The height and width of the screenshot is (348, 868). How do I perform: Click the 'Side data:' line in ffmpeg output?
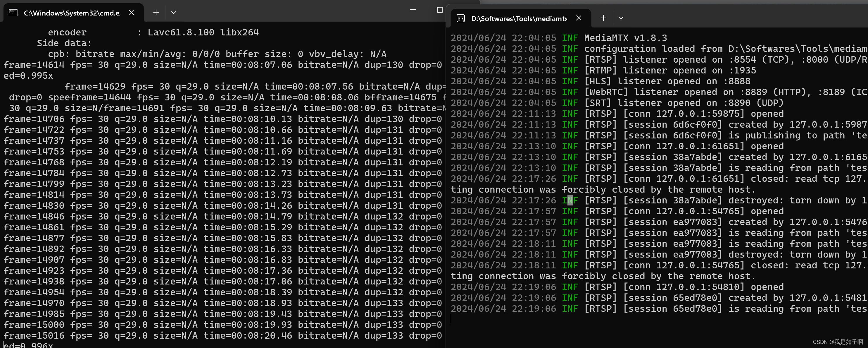tap(64, 43)
